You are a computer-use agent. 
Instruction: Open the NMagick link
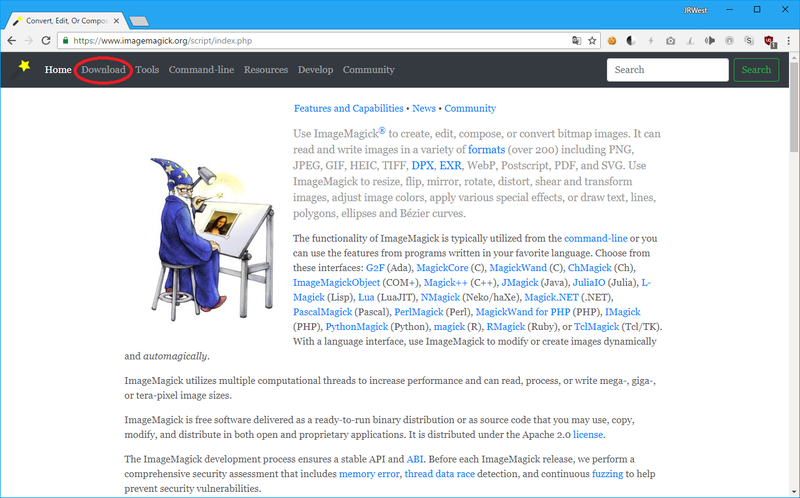tap(440, 297)
